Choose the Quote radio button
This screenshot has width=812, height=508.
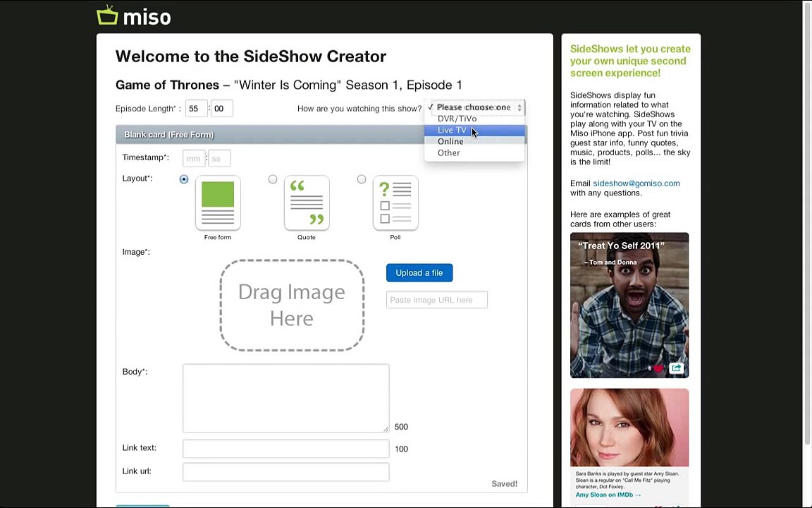pos(273,179)
